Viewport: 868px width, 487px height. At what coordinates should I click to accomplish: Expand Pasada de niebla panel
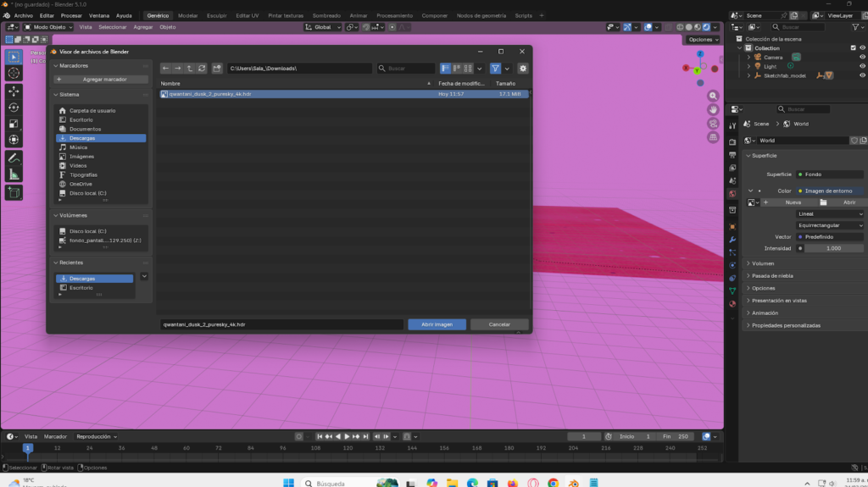(x=772, y=275)
